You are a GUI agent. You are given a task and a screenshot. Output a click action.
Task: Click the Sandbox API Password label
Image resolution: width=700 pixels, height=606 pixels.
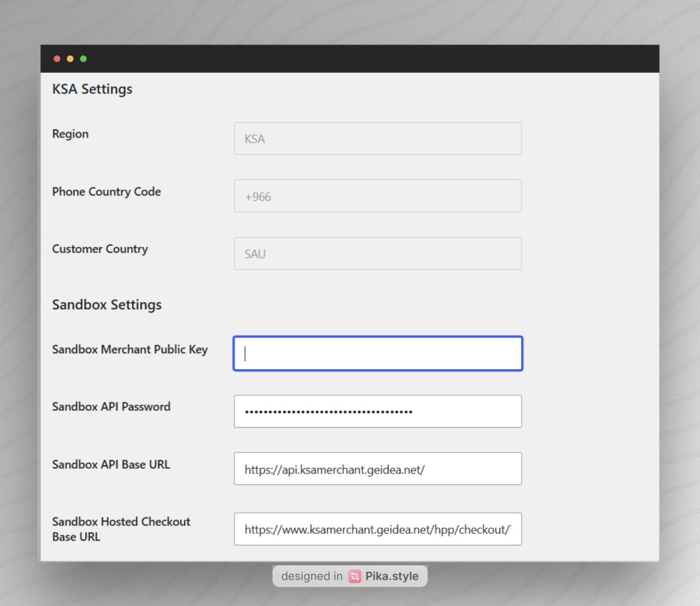(x=111, y=407)
